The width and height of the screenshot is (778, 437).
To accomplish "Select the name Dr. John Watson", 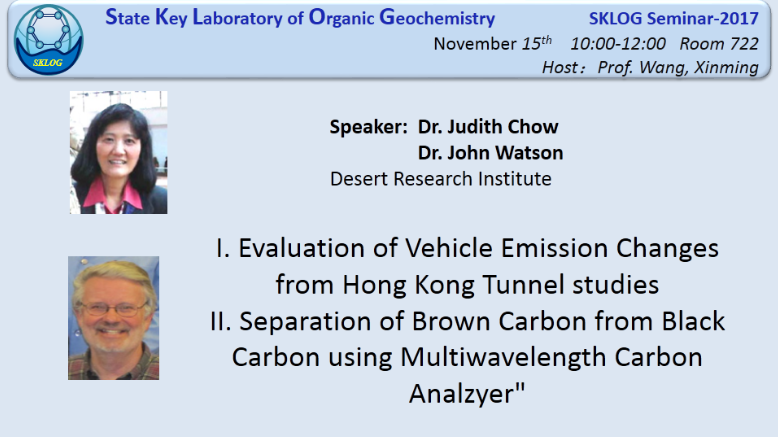I will click(490, 153).
